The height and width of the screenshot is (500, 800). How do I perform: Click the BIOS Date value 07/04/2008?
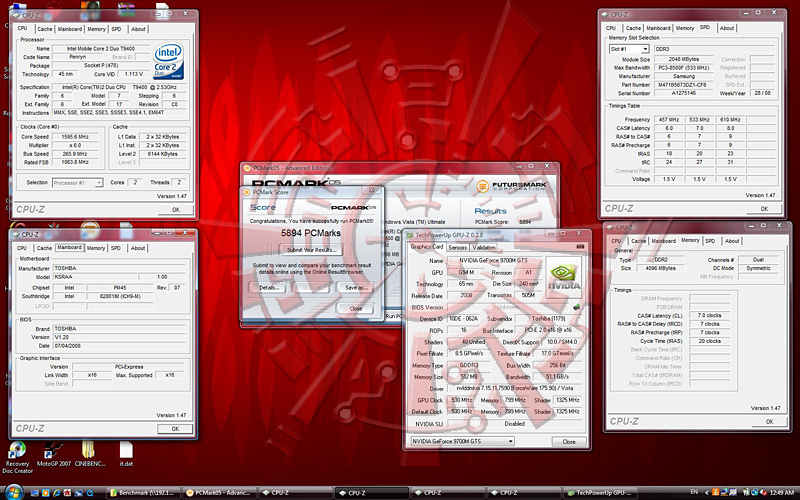tap(118, 346)
